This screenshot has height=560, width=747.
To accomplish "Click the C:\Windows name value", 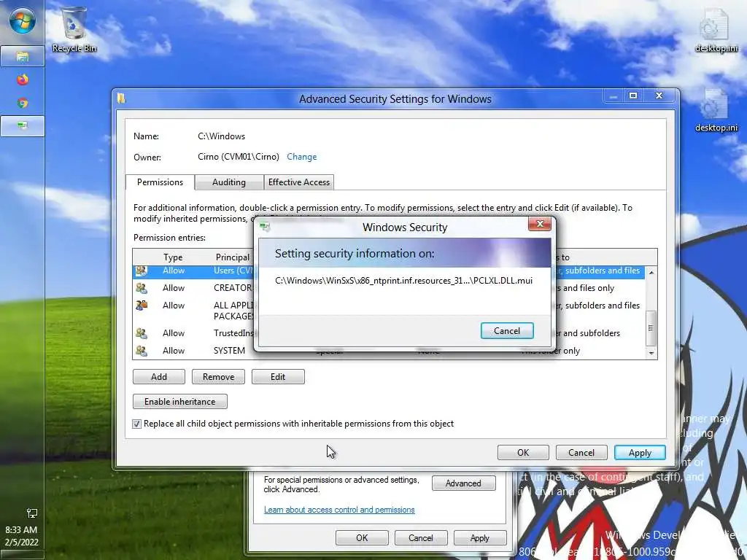I will coord(222,136).
